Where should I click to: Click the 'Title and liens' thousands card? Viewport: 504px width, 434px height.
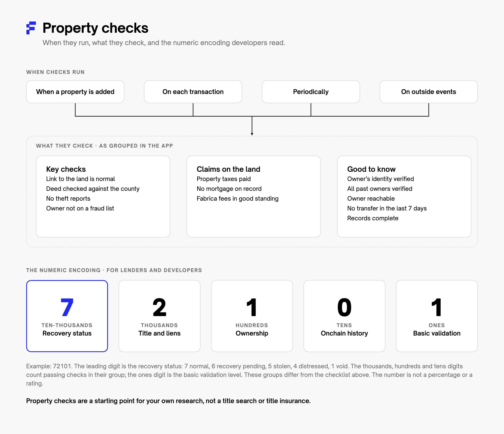pos(159,316)
